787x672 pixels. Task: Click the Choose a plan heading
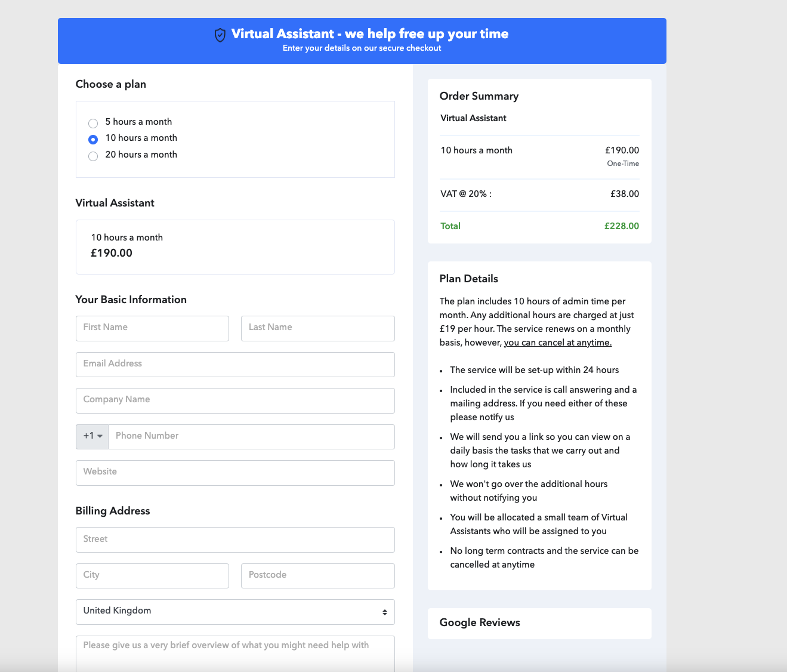111,84
